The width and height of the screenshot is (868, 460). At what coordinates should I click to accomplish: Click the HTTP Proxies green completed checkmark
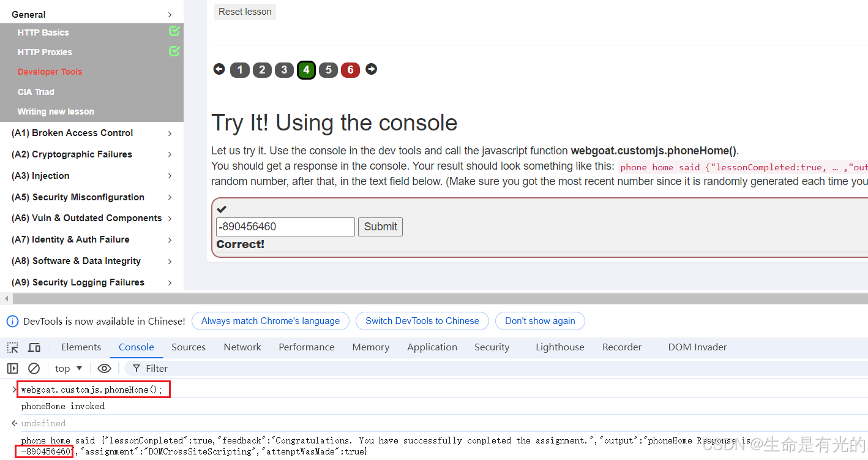[174, 51]
